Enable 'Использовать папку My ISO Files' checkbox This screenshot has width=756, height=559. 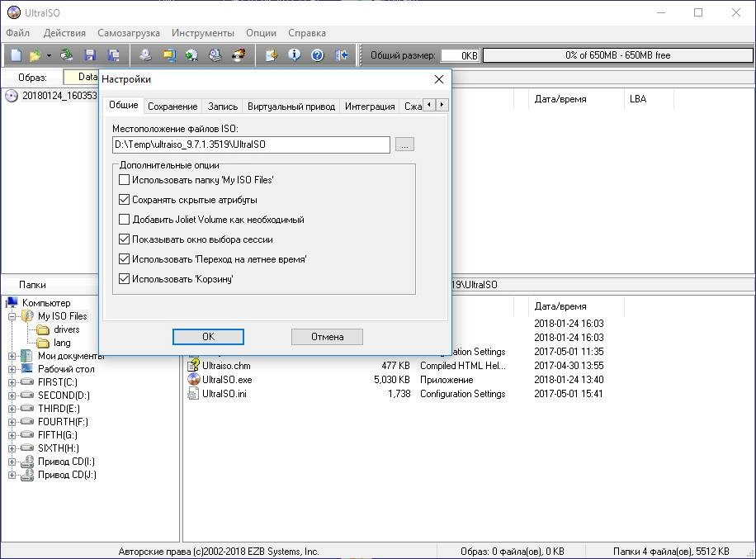point(124,180)
